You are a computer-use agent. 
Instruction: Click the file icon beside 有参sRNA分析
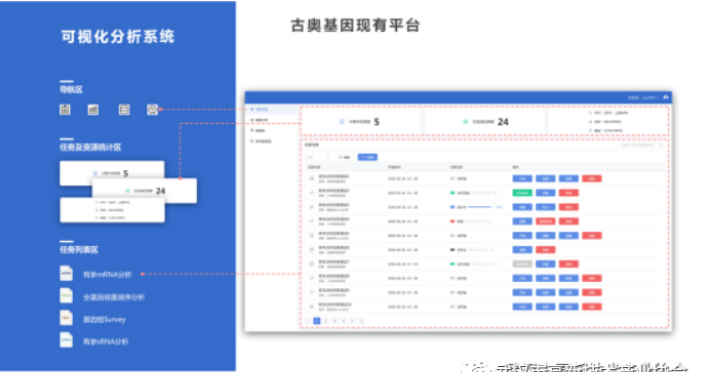[66, 340]
